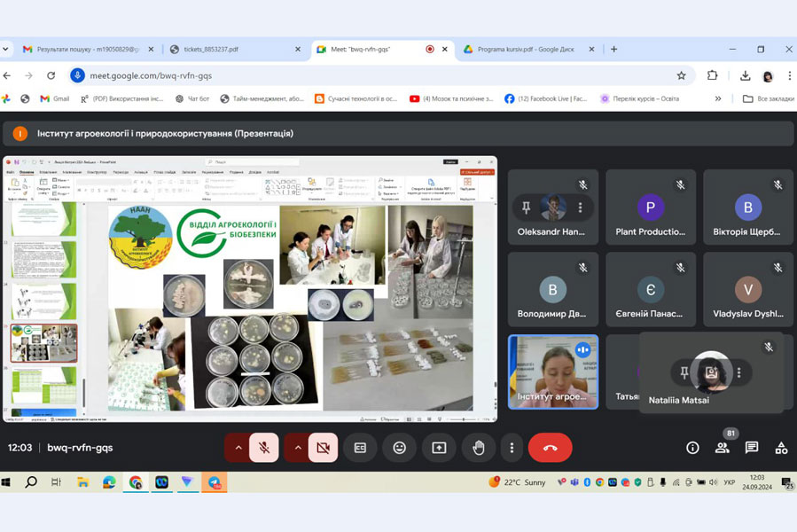797x532 pixels.
Task: Show the participants list
Action: (x=723, y=448)
